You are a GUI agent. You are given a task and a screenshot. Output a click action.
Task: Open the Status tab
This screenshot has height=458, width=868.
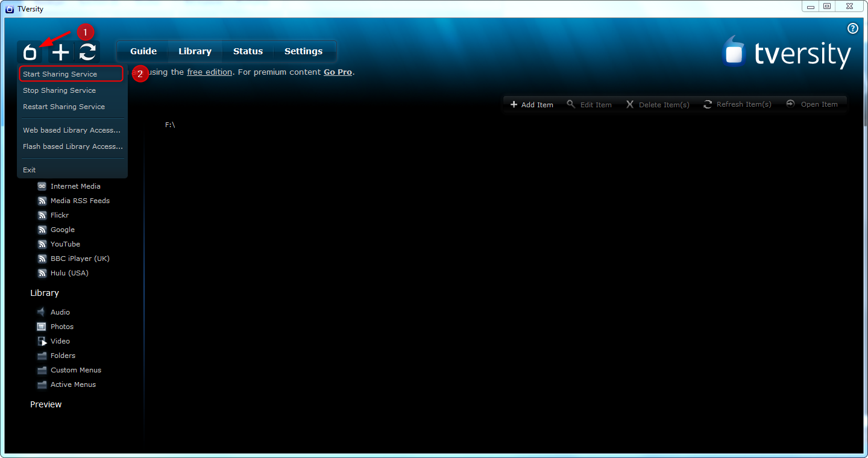[248, 51]
